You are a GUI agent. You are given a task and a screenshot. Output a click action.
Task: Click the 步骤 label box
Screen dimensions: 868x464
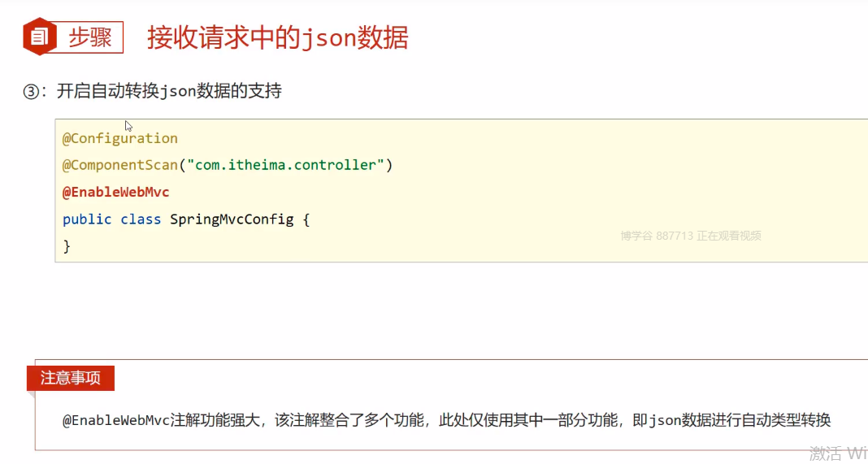(x=89, y=37)
